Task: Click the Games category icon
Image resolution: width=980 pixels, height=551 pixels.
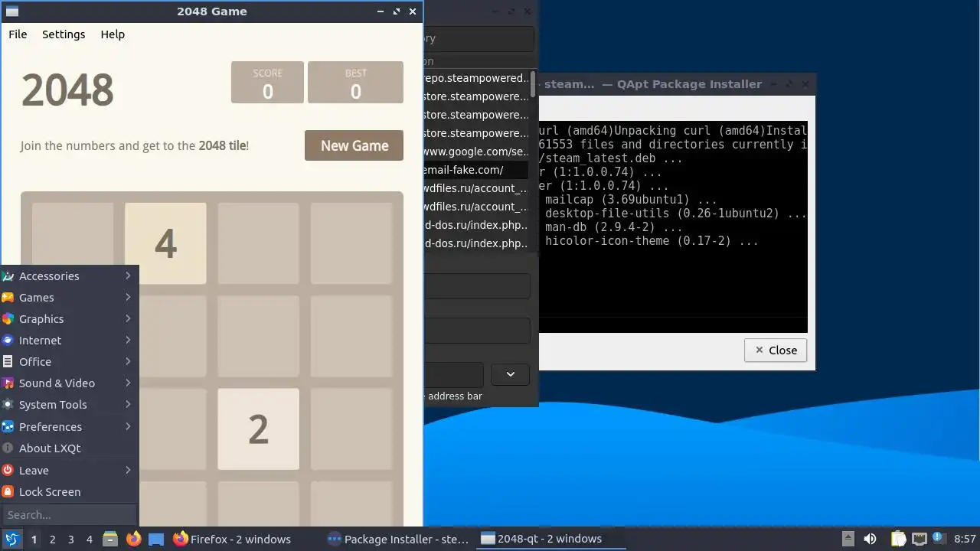Action: point(8,298)
